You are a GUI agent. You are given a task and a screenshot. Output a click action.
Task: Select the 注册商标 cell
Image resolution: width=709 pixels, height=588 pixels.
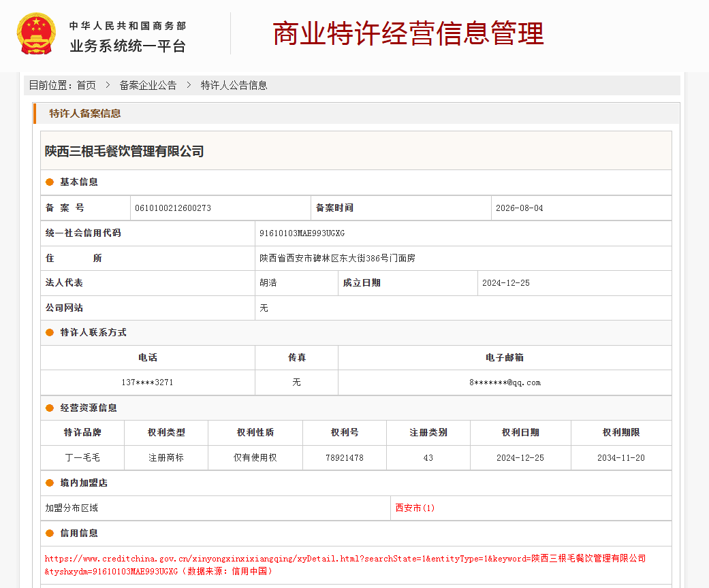coord(166,458)
